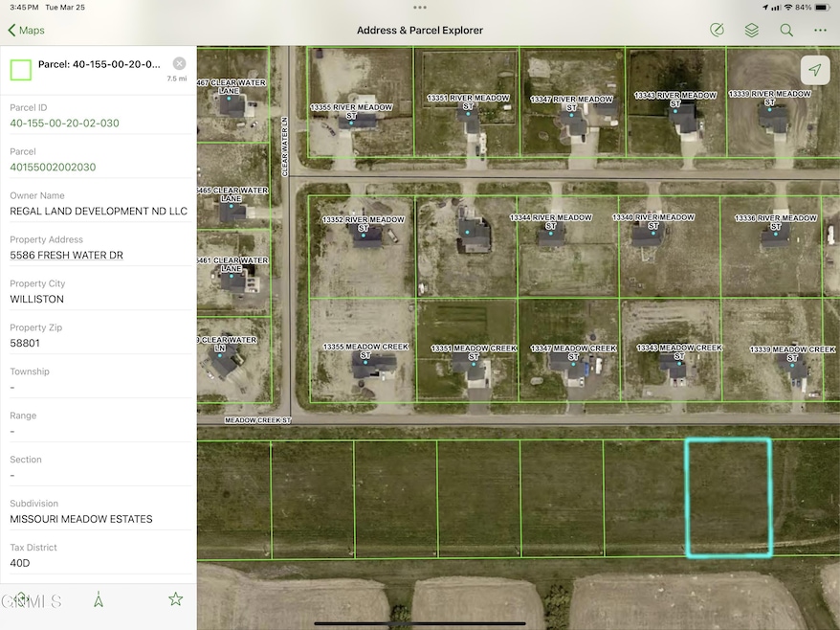
Task: Open the More options ellipsis icon
Action: click(820, 30)
